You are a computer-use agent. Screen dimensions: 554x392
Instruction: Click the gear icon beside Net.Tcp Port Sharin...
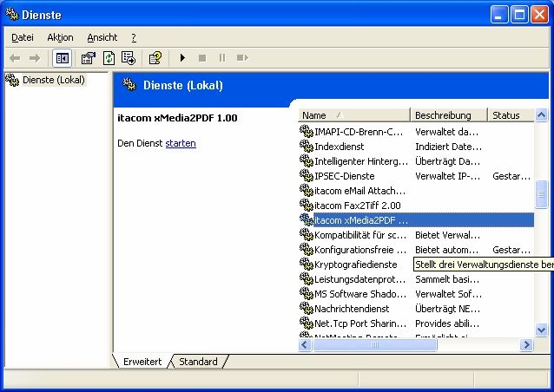[306, 323]
